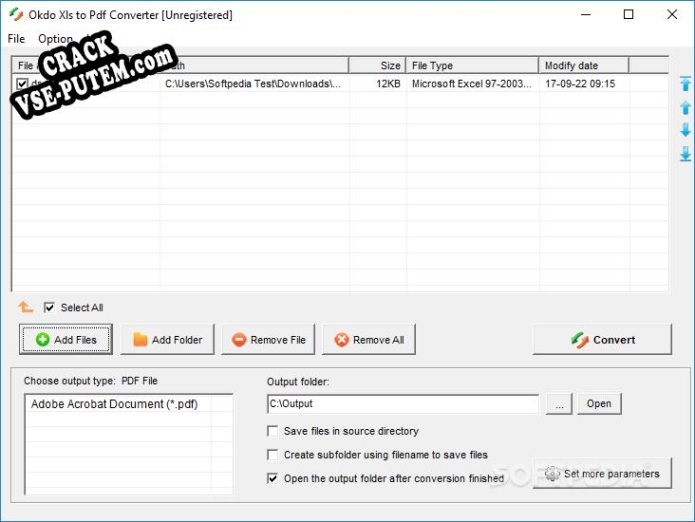Enable Save files in source directory
The image size is (695, 522).
point(273,431)
